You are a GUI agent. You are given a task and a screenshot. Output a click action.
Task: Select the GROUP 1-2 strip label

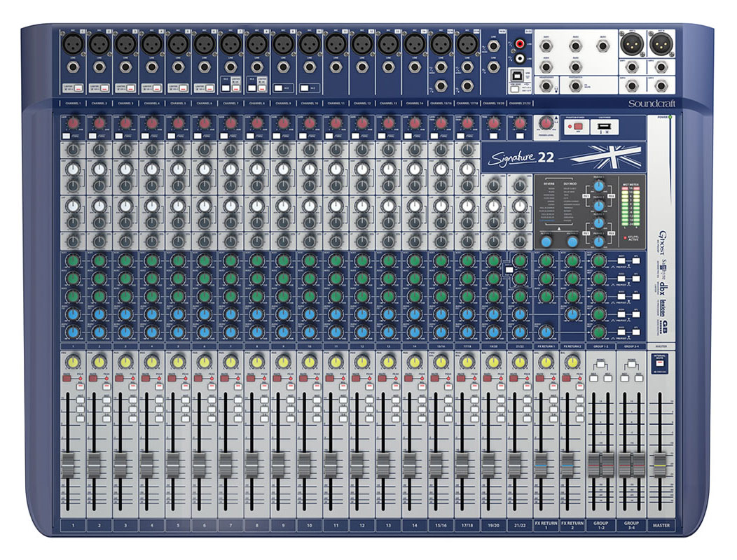pos(600,525)
